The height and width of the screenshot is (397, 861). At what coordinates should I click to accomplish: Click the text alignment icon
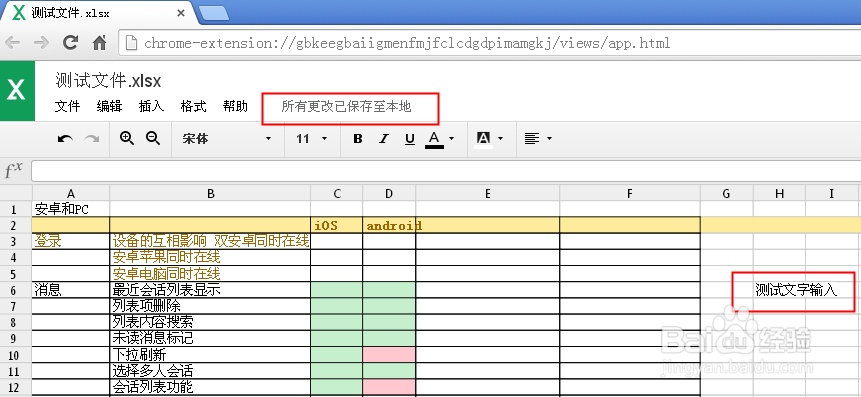[531, 139]
